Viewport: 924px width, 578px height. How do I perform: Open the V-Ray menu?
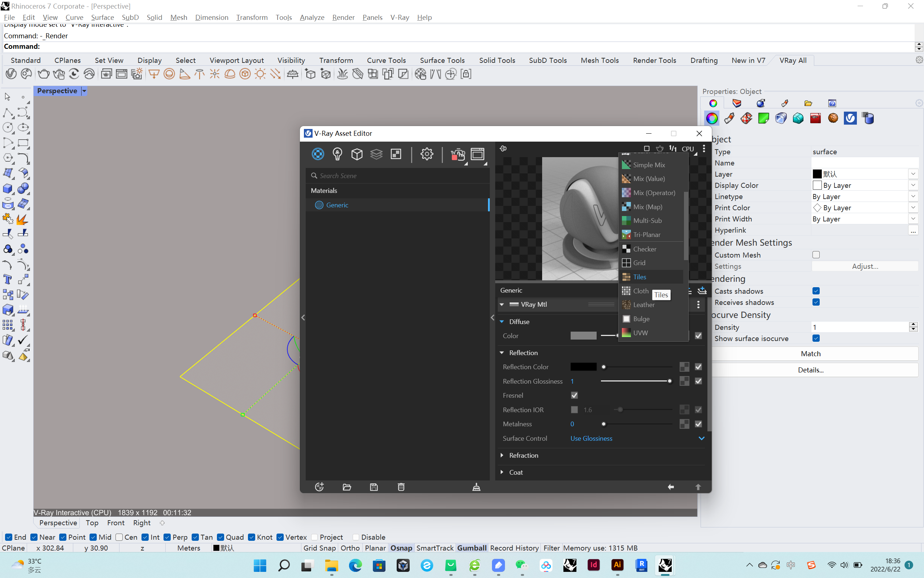(400, 17)
